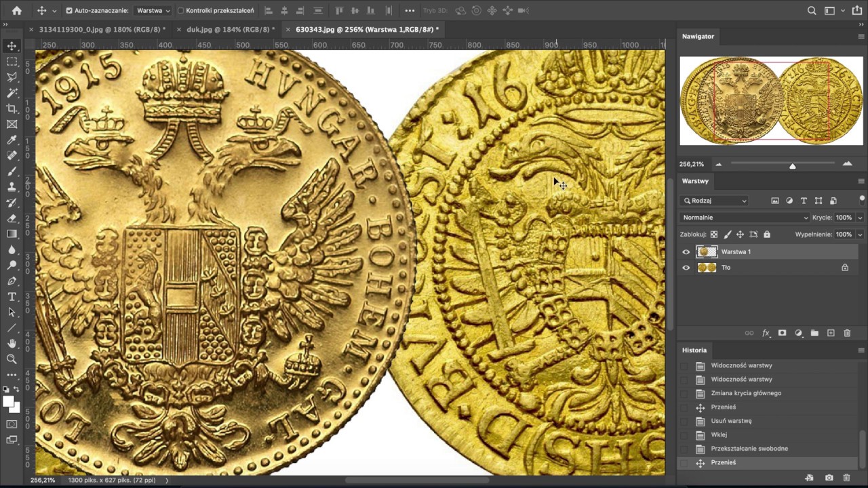Create new snapshot camera icon in Historia

(x=829, y=479)
